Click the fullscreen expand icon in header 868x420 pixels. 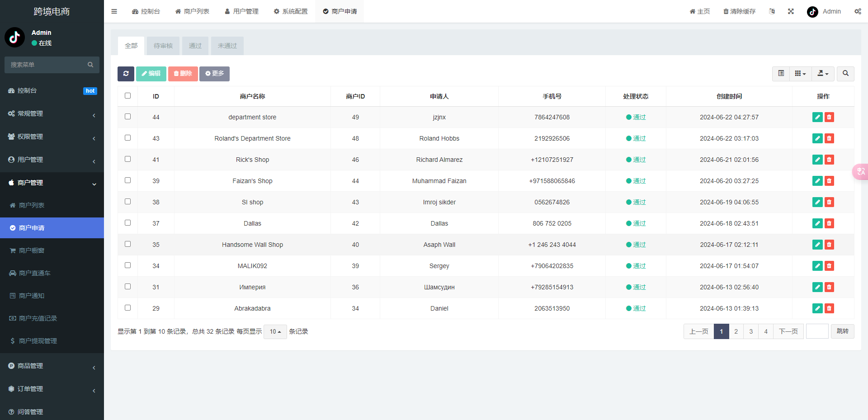tap(791, 11)
